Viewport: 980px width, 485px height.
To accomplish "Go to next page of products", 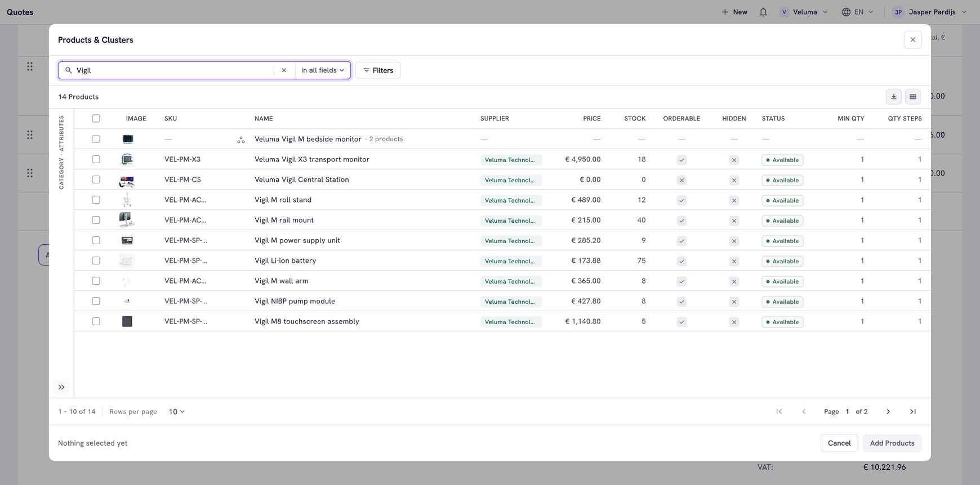I will pos(888,412).
